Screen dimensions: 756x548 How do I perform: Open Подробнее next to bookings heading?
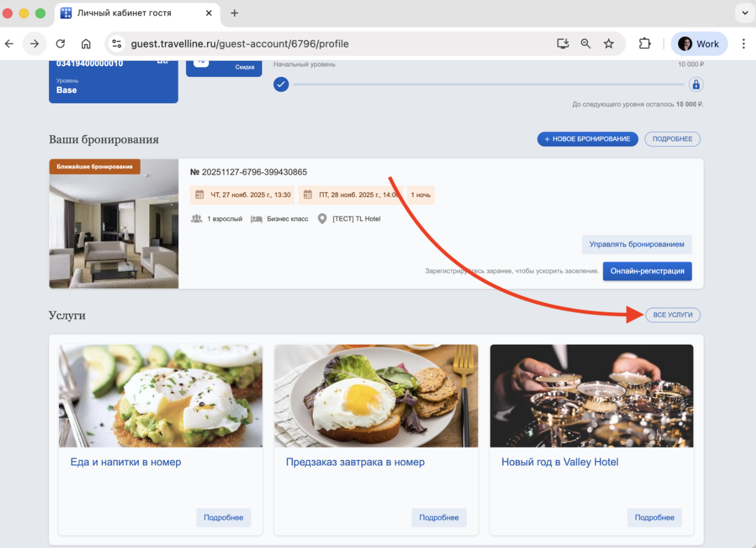[672, 139]
